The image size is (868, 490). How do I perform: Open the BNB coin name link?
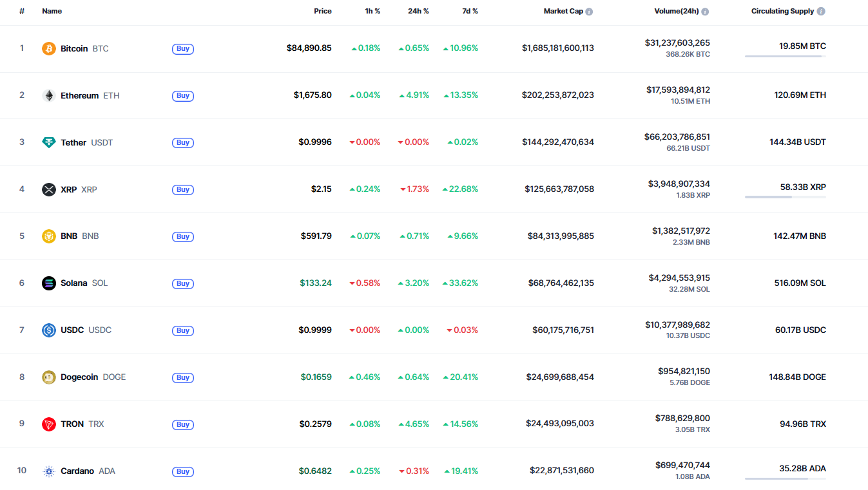click(69, 236)
